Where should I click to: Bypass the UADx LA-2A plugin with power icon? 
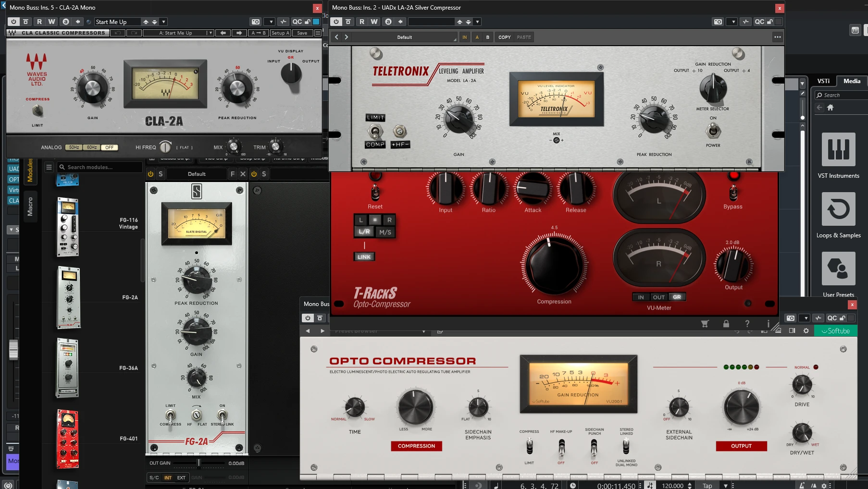coord(336,22)
